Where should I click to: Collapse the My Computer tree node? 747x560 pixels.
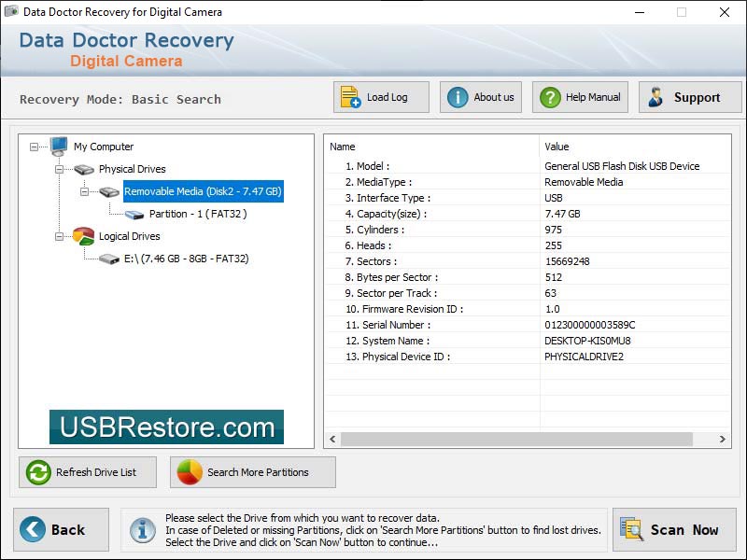point(35,147)
